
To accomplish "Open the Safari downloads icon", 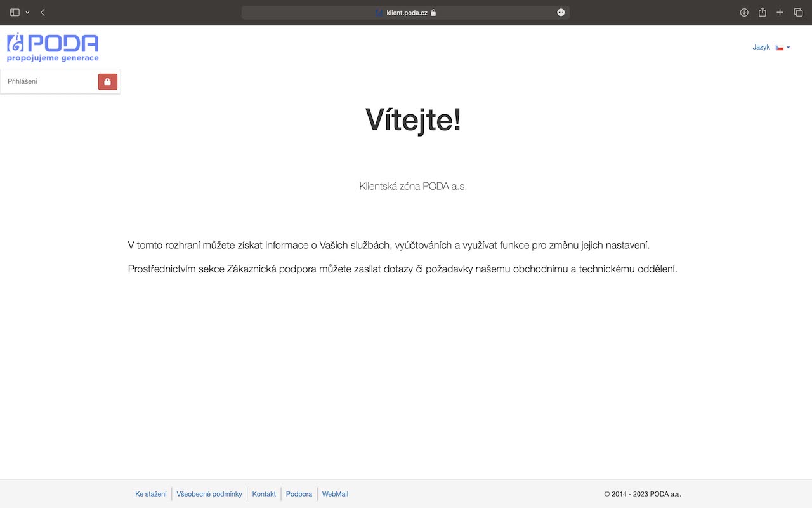I will click(744, 12).
